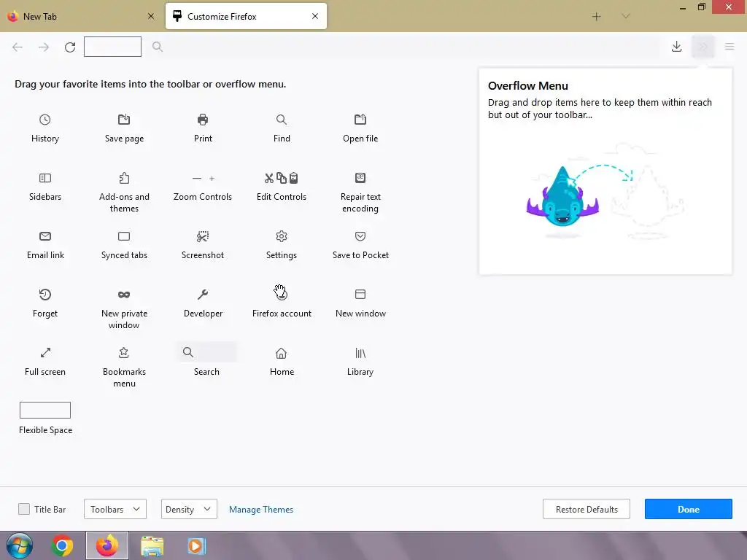Select the Sidebars icon

(x=44, y=178)
